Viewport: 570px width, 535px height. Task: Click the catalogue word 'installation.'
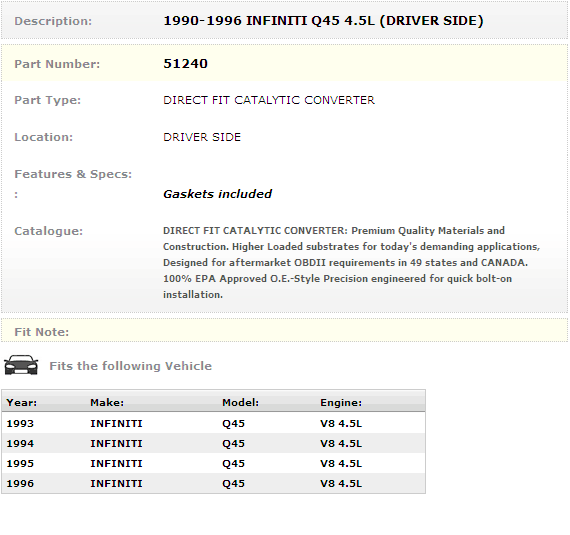[x=193, y=294]
